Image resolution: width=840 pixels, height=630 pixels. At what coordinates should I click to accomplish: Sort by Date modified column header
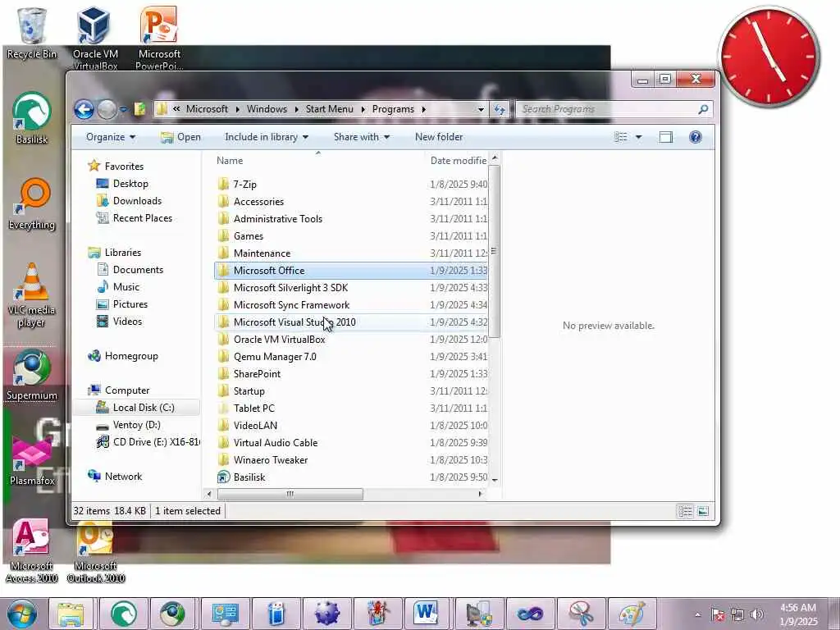point(458,161)
